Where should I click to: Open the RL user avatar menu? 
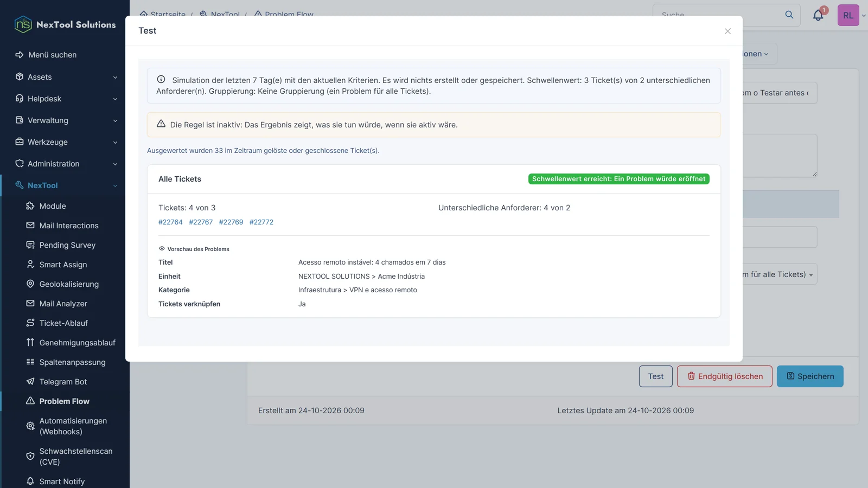click(x=848, y=15)
